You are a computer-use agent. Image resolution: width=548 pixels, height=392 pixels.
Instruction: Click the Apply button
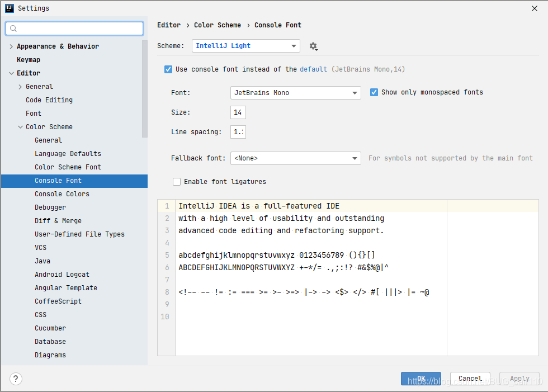pos(519,379)
